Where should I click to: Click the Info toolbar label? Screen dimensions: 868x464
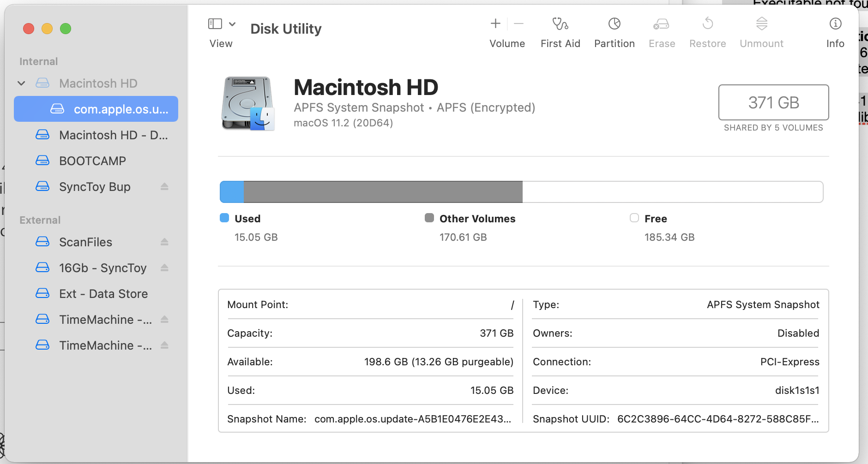coord(835,44)
